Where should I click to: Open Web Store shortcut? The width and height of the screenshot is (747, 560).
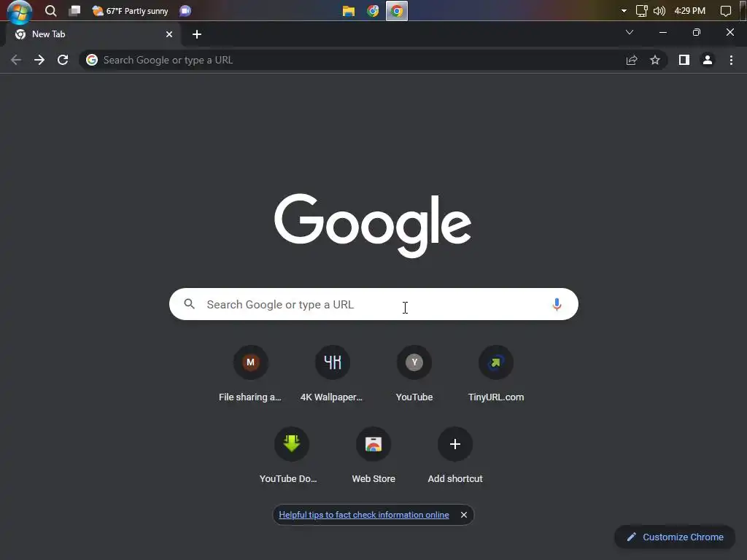click(x=373, y=456)
